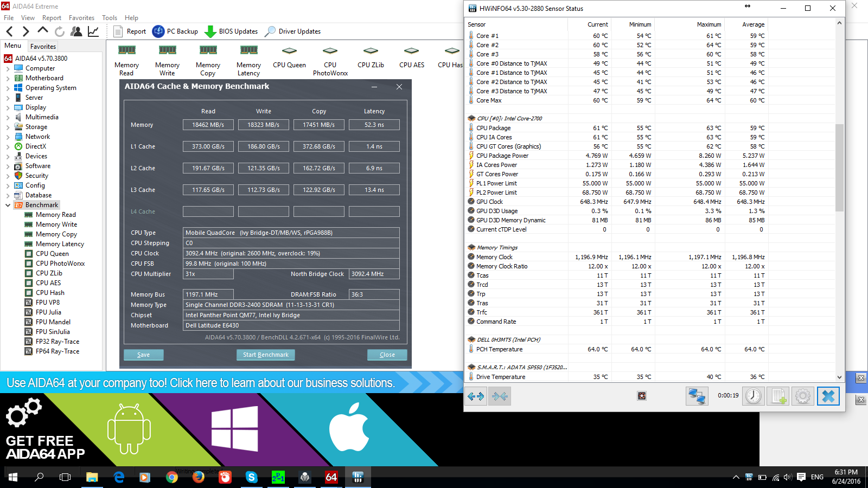Select CPU Queen in the sidebar tree

point(52,254)
